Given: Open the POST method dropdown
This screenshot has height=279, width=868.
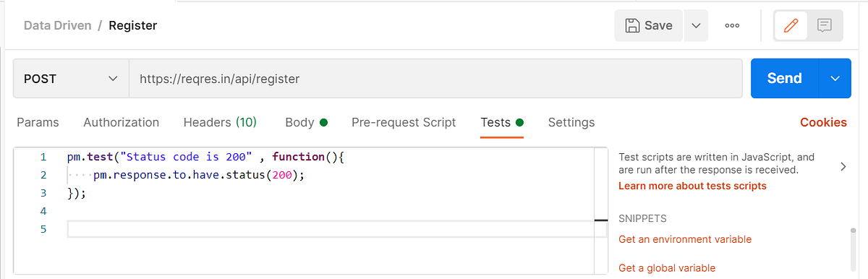Looking at the screenshot, I should tap(71, 78).
